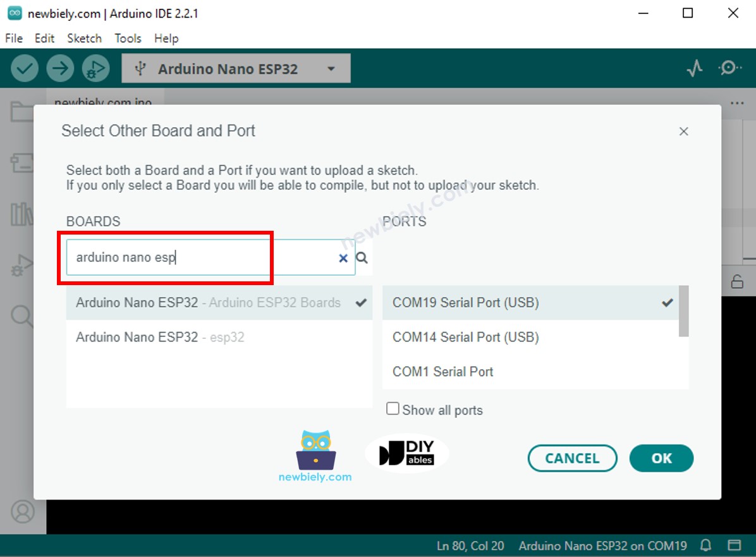Verify the sketch with the checkmark icon
This screenshot has width=756, height=557.
24,68
